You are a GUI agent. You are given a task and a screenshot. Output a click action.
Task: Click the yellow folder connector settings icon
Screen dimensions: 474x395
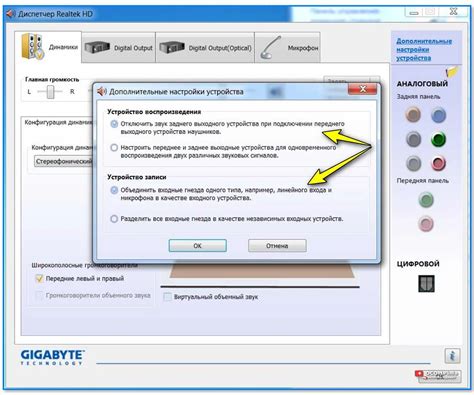[452, 71]
